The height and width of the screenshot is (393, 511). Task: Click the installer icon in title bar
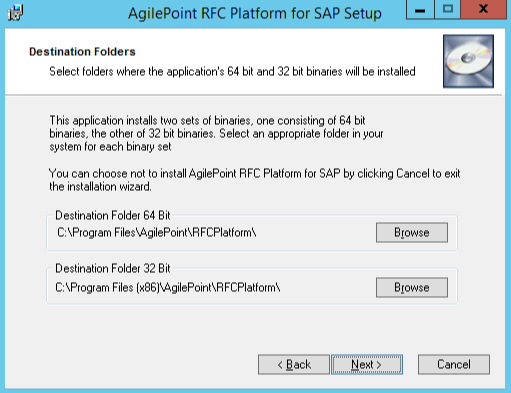tap(15, 13)
